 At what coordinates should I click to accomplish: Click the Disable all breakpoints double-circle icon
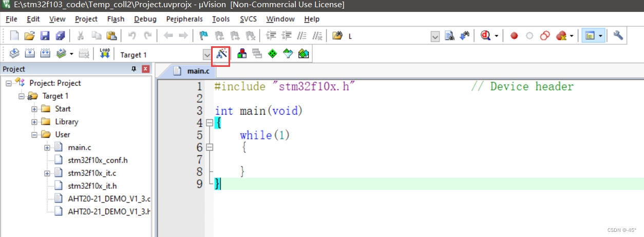(x=545, y=36)
